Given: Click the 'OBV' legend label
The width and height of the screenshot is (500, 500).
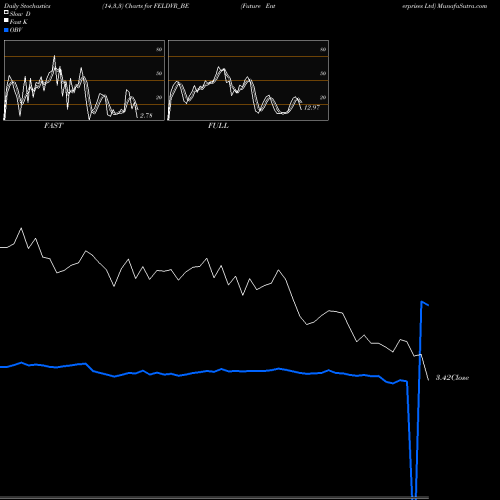Looking at the screenshot, I should click(x=16, y=30).
